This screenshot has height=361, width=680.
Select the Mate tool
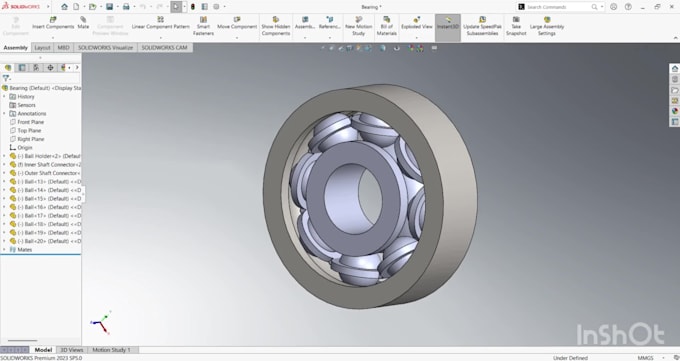83,23
